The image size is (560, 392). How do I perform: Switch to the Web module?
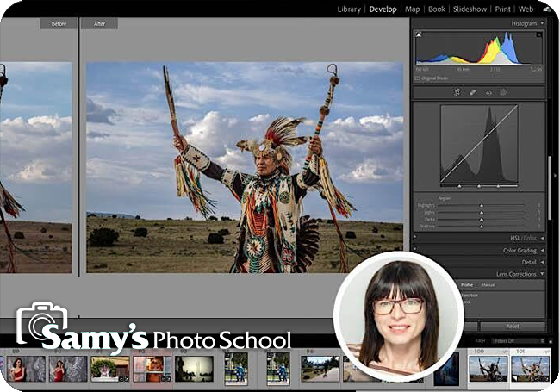(x=526, y=9)
